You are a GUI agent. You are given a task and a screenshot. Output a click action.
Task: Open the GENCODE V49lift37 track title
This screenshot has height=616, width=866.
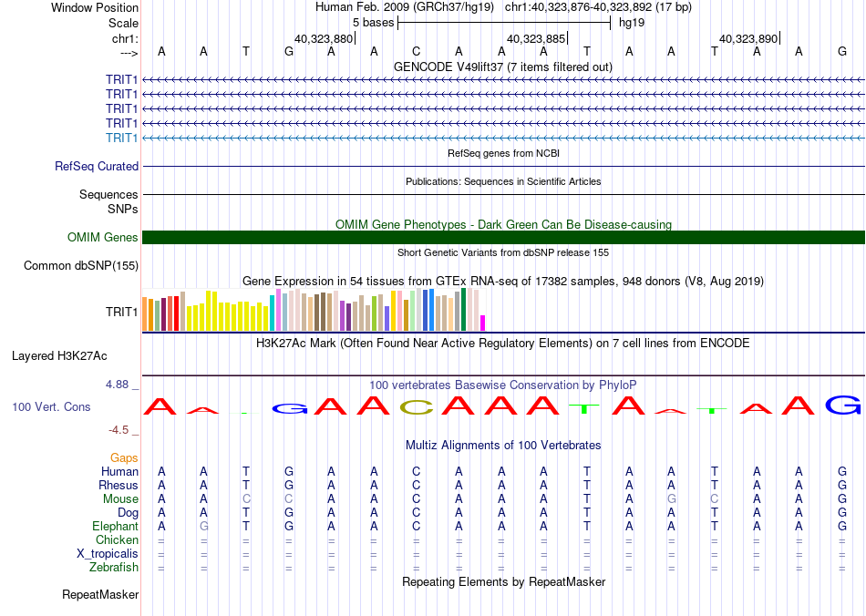point(503,67)
